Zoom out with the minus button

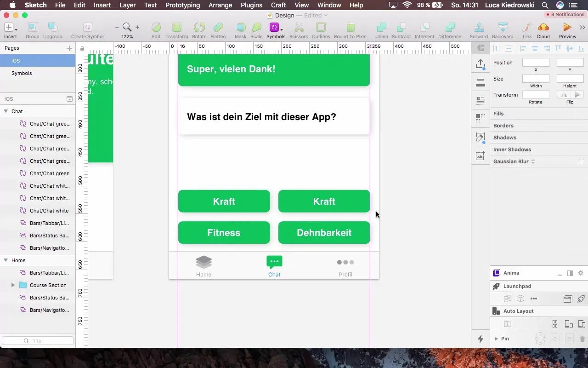(x=117, y=28)
